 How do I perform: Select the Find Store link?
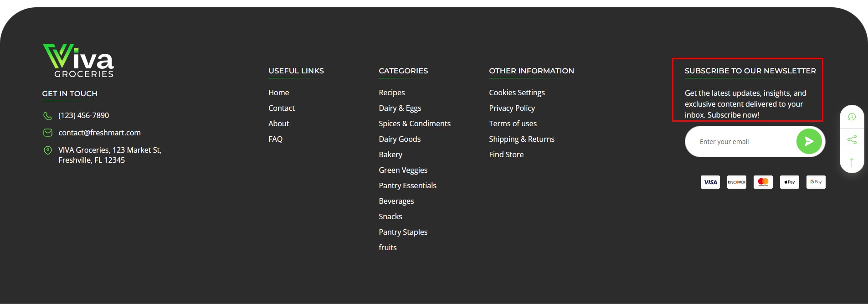506,155
